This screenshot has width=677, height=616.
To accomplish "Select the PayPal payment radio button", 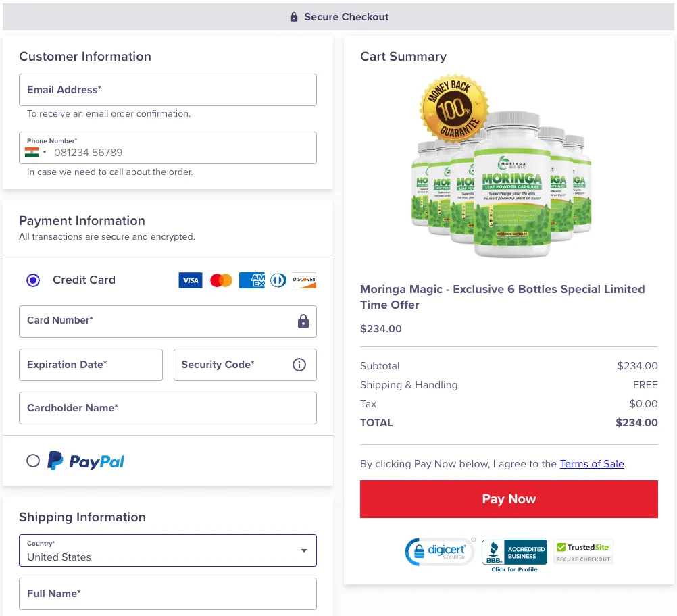I will (x=33, y=460).
